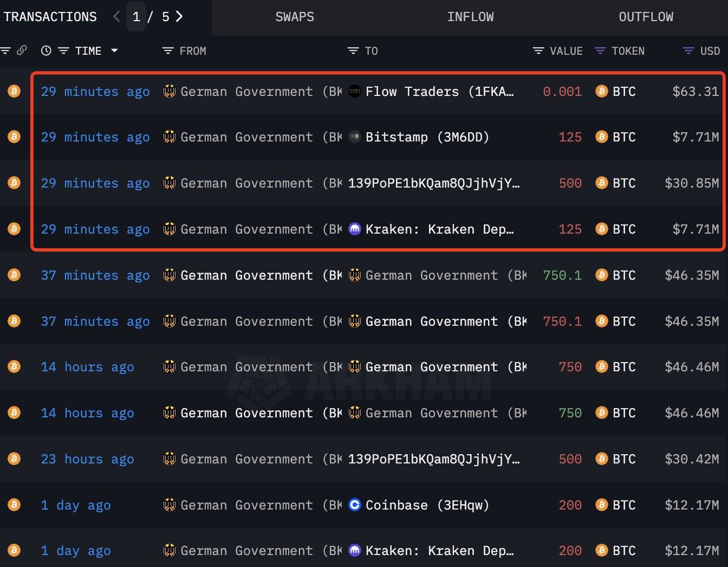Open the TOKEN column filter
The width and height of the screenshot is (728, 567).
(x=600, y=50)
